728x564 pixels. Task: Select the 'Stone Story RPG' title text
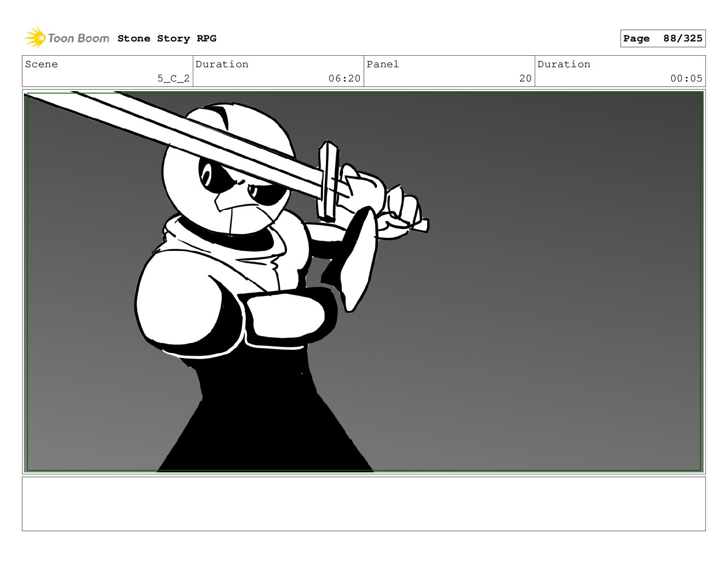pyautogui.click(x=167, y=39)
